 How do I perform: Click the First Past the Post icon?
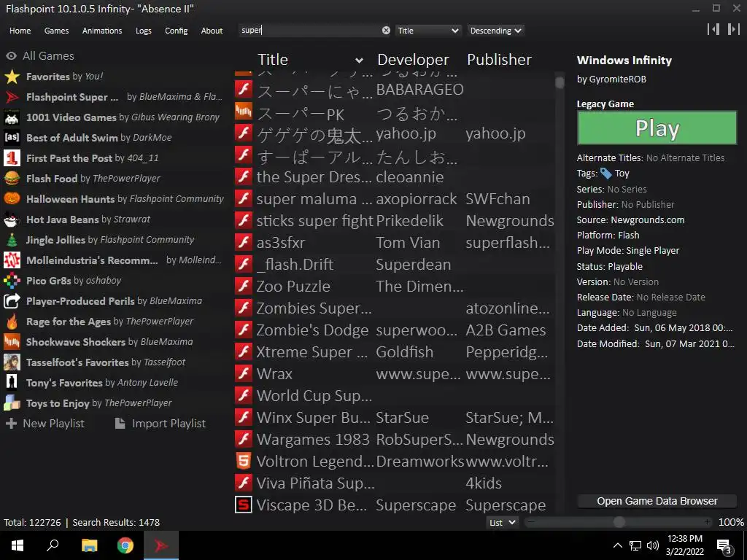coord(12,158)
